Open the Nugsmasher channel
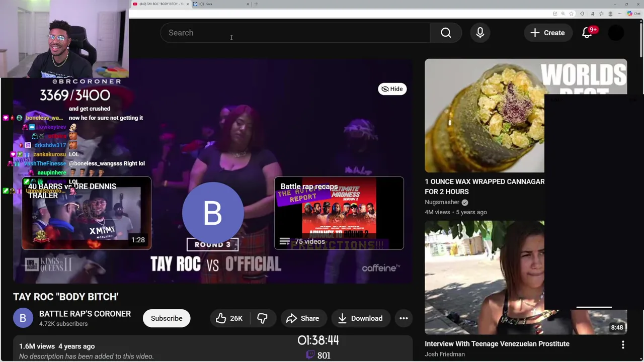Viewport: 644px width, 362px height. (x=442, y=202)
